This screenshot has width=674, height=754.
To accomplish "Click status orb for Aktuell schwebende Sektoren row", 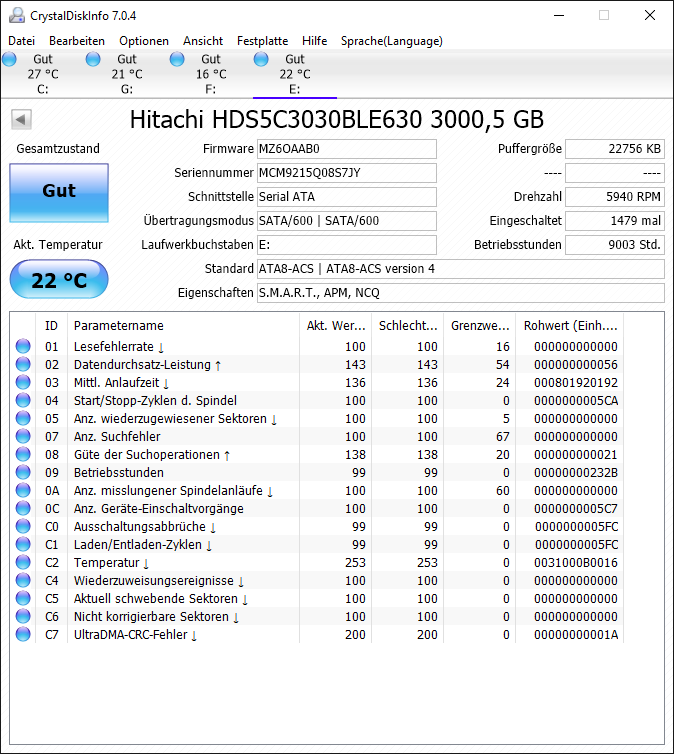I will [x=23, y=598].
